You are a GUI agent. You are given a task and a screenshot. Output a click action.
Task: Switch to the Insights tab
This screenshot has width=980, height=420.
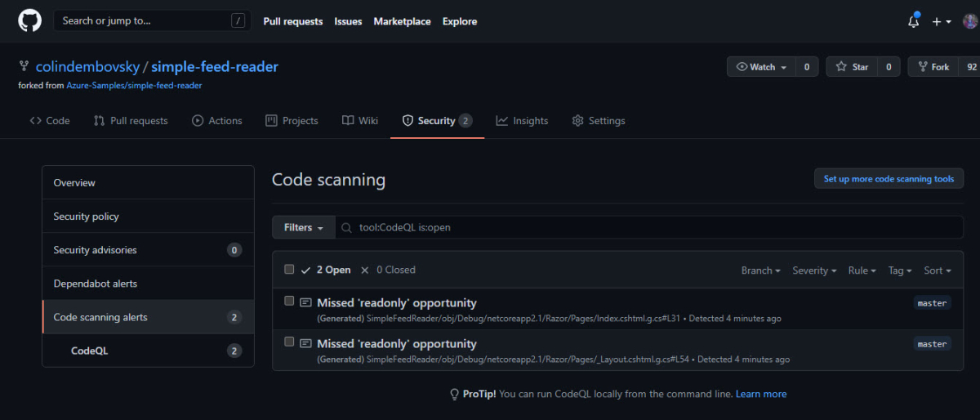[x=522, y=121]
